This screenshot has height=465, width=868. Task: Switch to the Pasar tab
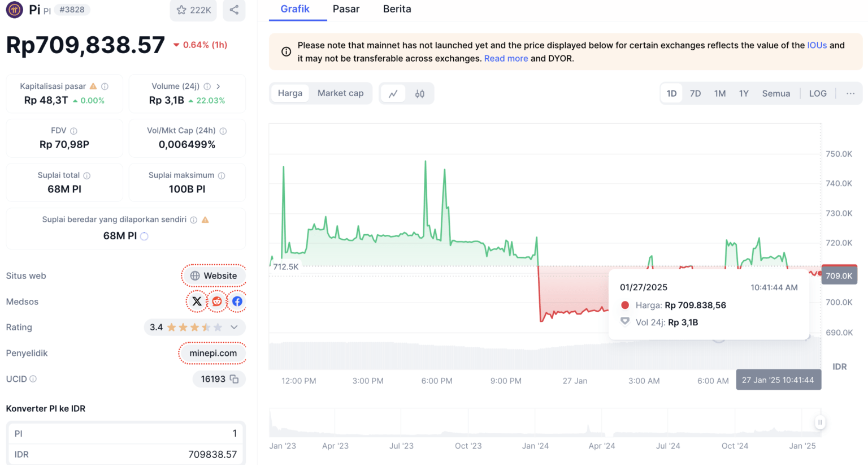(x=346, y=9)
